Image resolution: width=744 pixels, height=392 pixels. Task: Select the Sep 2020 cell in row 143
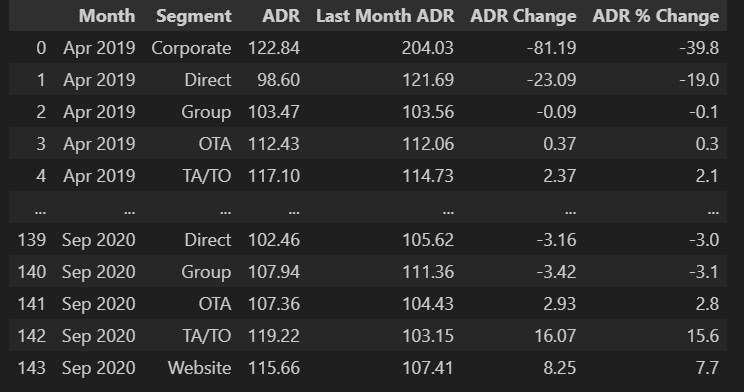(99, 368)
